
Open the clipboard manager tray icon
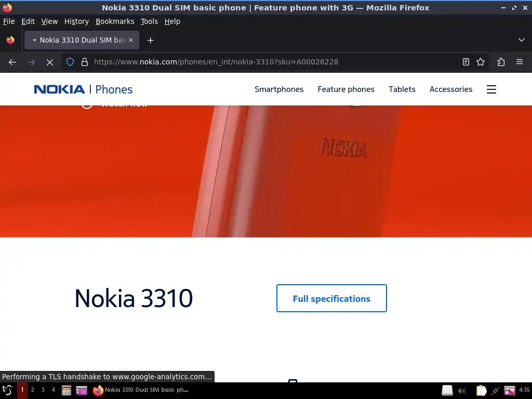[481, 391]
